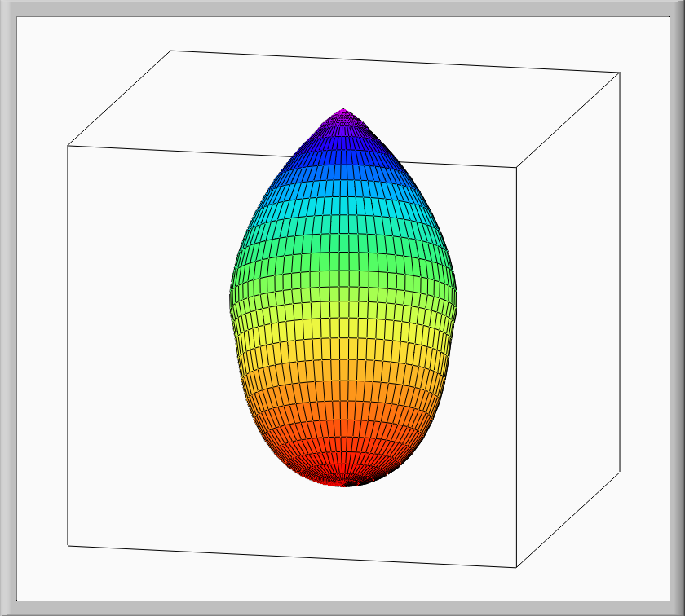This screenshot has height=616, width=685.
Task: Click the bounding box front bottom-right corner
Action: pyautogui.click(x=516, y=567)
